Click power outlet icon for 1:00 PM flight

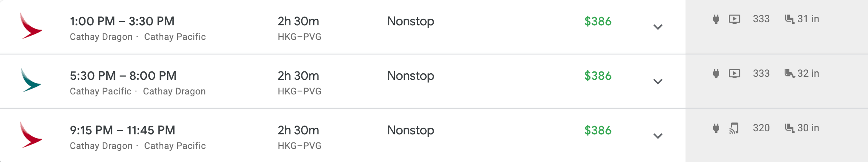tap(716, 19)
